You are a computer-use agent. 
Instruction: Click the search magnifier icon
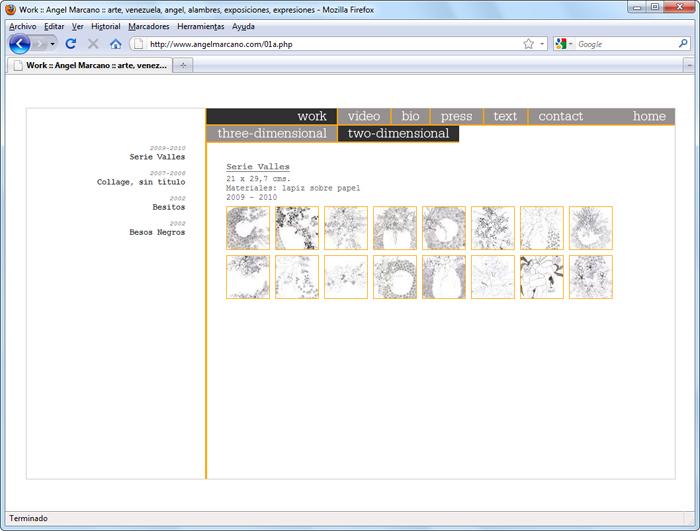pos(683,44)
